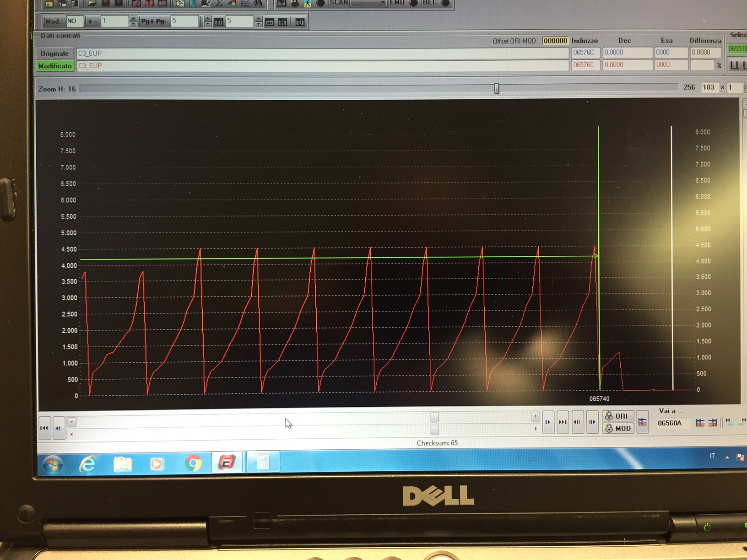Click the Zoom H slider handle
Image resolution: width=747 pixels, height=560 pixels.
(497, 88)
